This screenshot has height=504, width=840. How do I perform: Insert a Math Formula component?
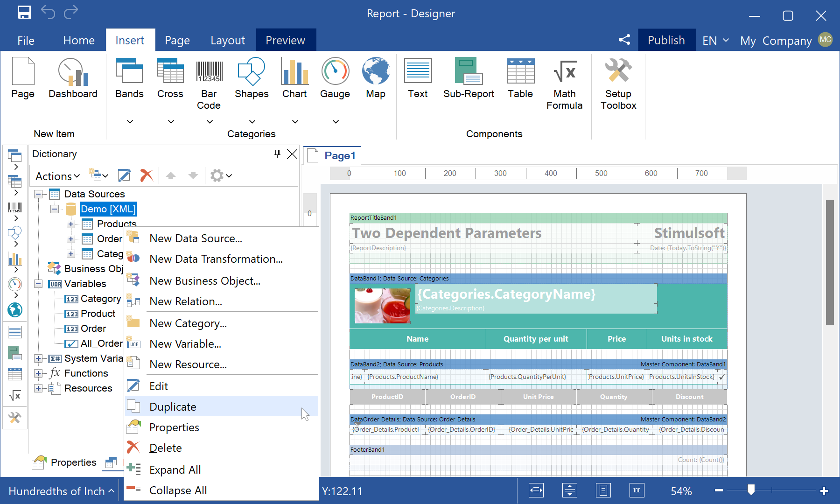[x=564, y=84]
